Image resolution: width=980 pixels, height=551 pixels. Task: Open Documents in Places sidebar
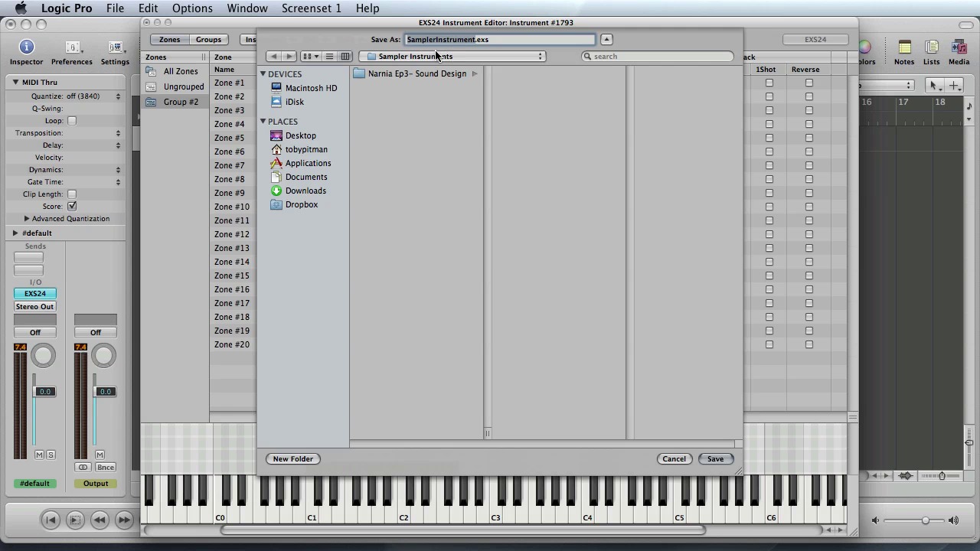299,177
